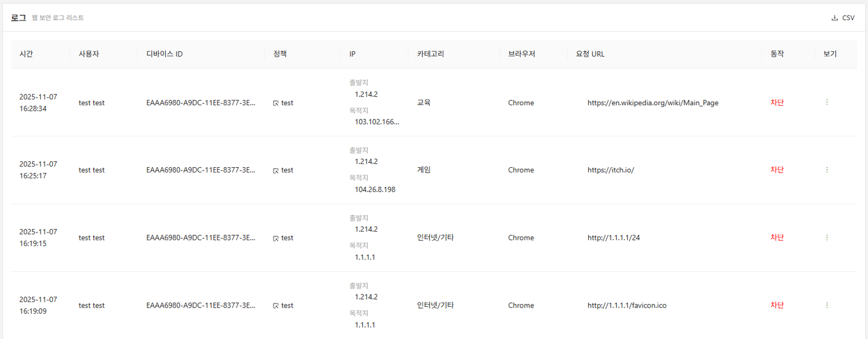Click the http://1.1.1.1/favicon.ico request URL

(x=626, y=306)
